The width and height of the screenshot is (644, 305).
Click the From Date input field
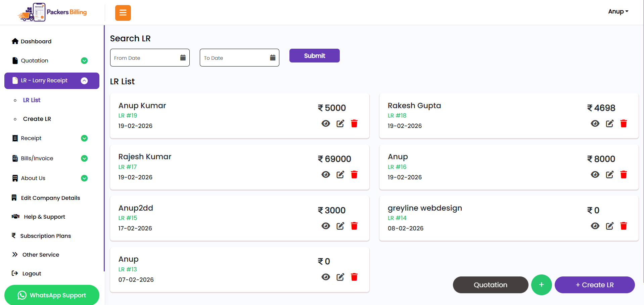tap(146, 57)
